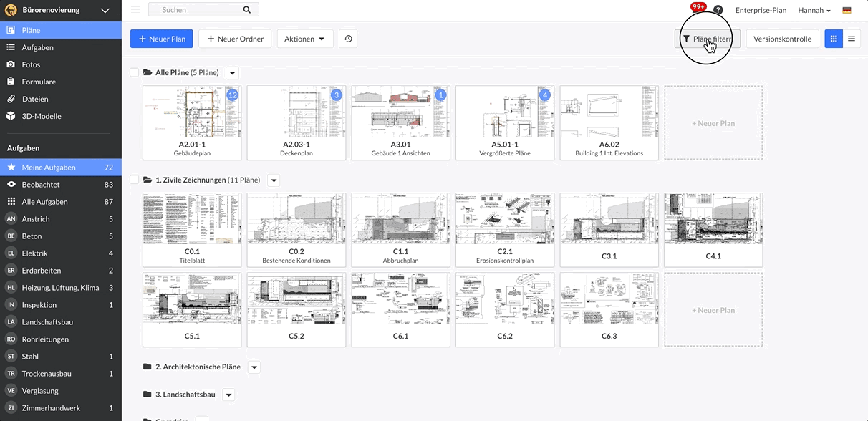The height and width of the screenshot is (421, 868).
Task: Open Aufgaben in the sidebar
Action: coord(61,47)
